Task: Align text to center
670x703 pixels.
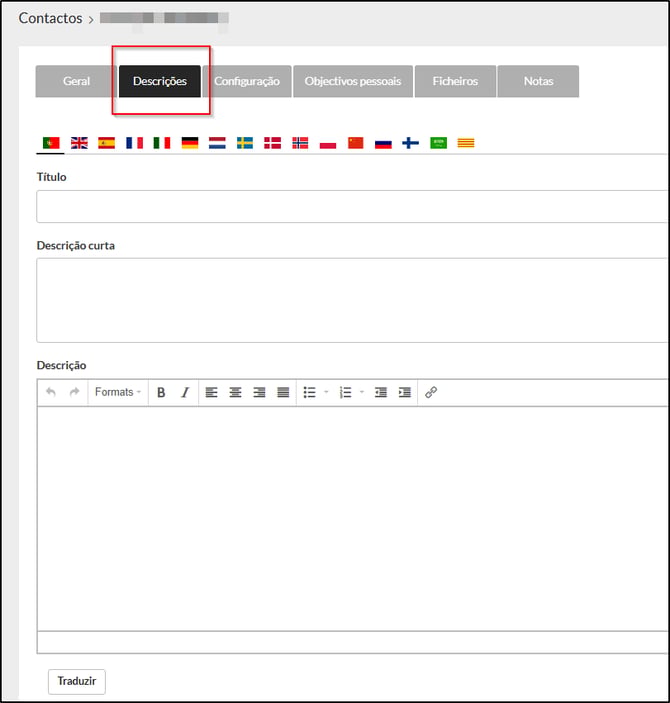Action: coord(235,393)
